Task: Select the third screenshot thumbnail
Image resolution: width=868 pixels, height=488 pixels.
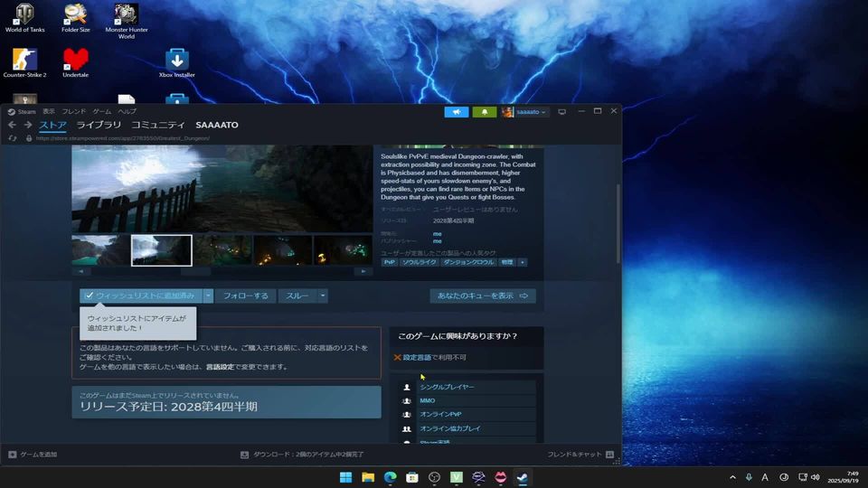Action: (222, 250)
